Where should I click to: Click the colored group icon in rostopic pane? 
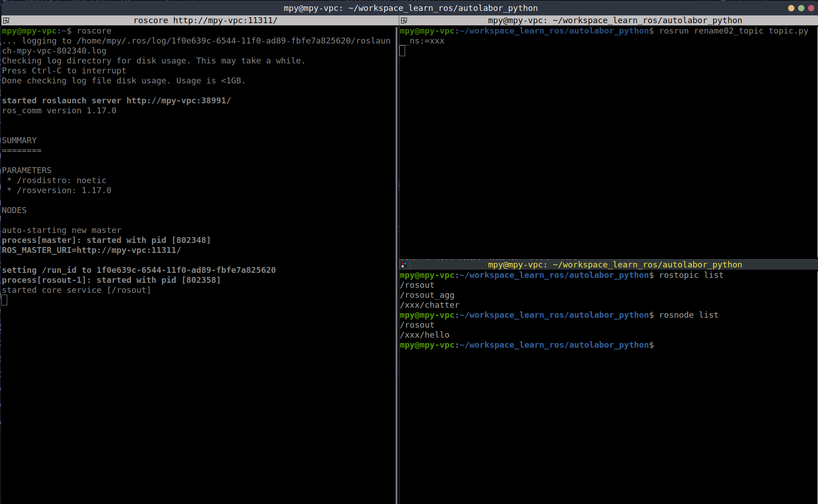coord(404,265)
